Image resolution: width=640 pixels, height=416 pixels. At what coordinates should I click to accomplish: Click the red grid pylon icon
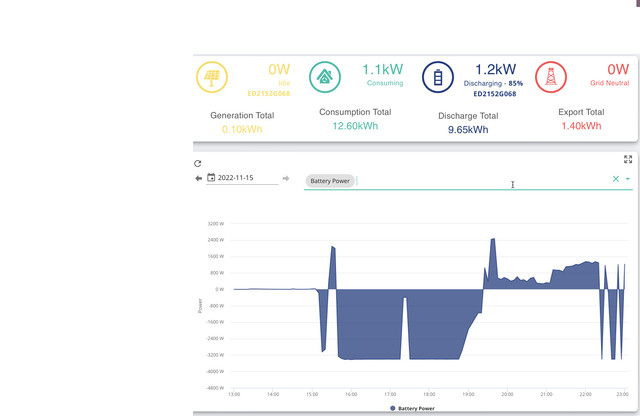coord(551,77)
